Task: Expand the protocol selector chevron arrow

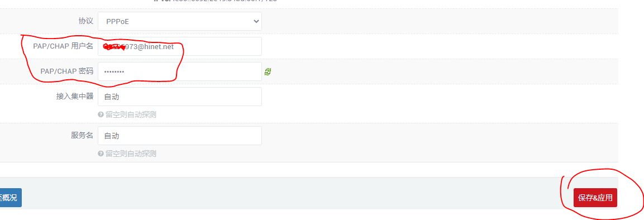Action: point(256,21)
